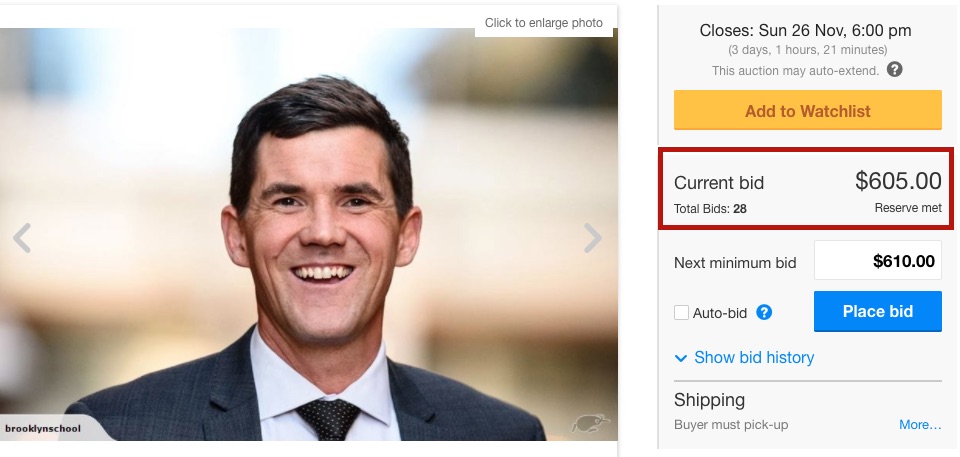Click the closing date Sun 26 Nov text
Image resolution: width=960 pixels, height=457 pixels.
(x=807, y=30)
